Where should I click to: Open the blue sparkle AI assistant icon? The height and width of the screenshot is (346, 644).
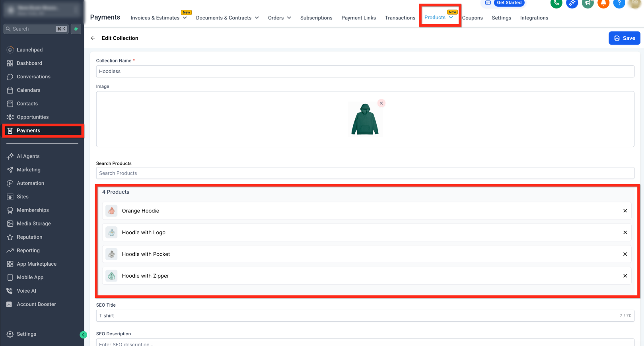coord(572,3)
